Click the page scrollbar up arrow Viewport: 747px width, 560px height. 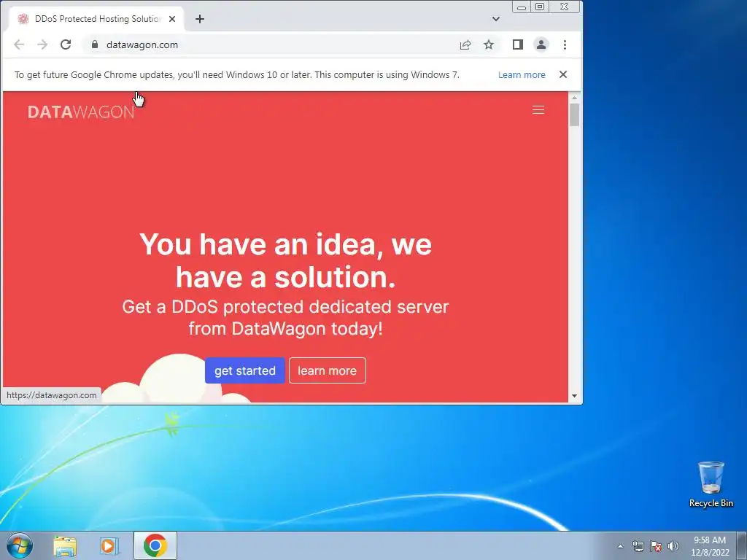[574, 98]
